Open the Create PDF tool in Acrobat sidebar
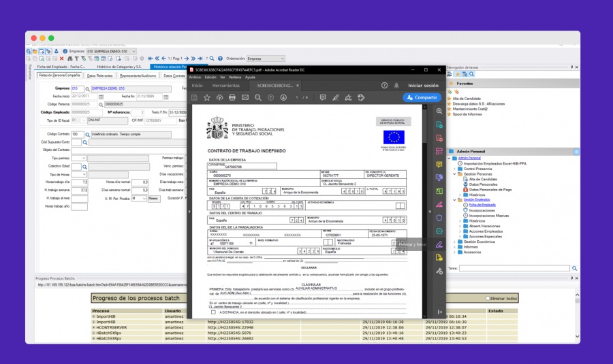The height and width of the screenshot is (364, 613). click(439, 138)
